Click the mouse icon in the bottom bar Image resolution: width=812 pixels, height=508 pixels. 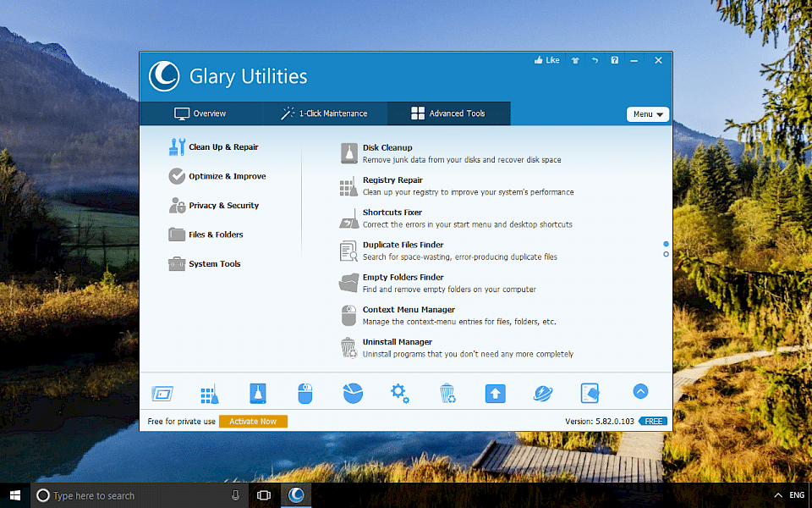click(x=305, y=394)
